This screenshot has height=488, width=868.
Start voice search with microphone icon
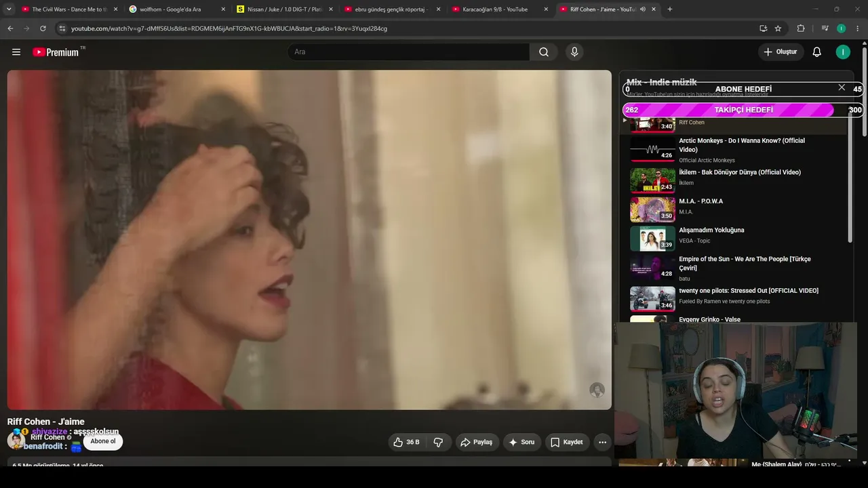pyautogui.click(x=574, y=52)
